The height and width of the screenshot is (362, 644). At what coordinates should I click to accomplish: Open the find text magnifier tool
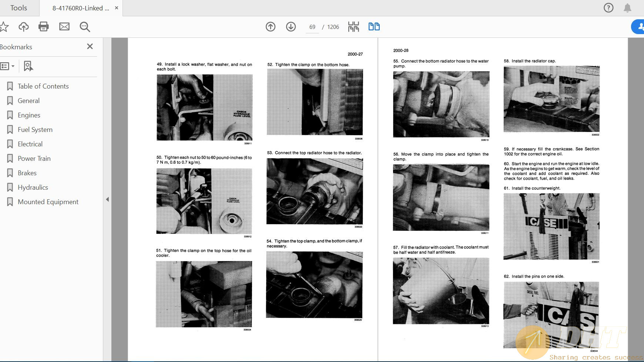[x=85, y=27]
